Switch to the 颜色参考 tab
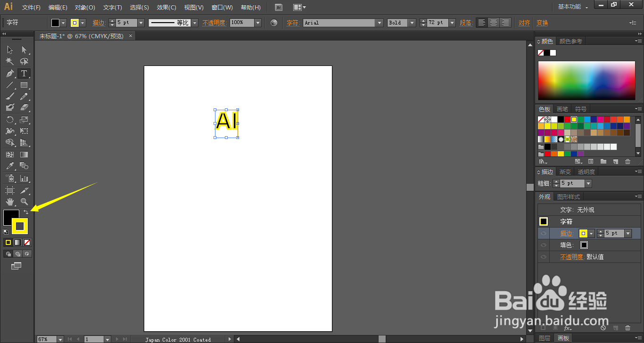 [570, 41]
